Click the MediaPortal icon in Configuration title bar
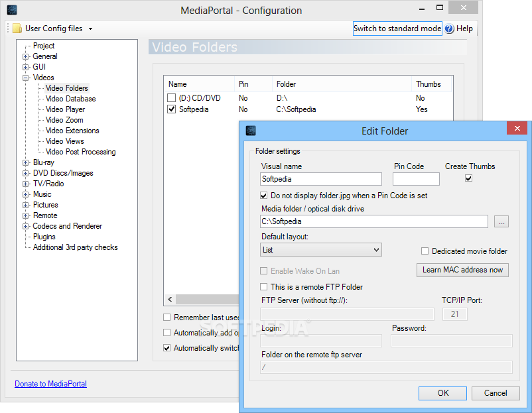This screenshot has width=532, height=413. point(12,10)
